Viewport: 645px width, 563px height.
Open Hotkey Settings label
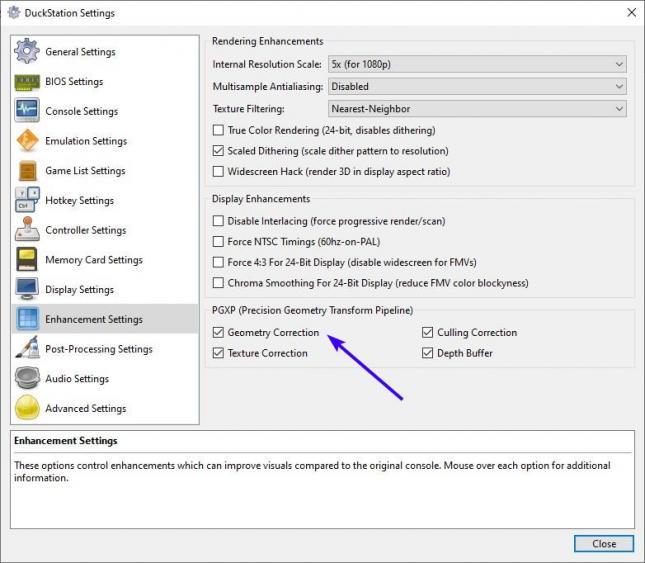(x=79, y=200)
